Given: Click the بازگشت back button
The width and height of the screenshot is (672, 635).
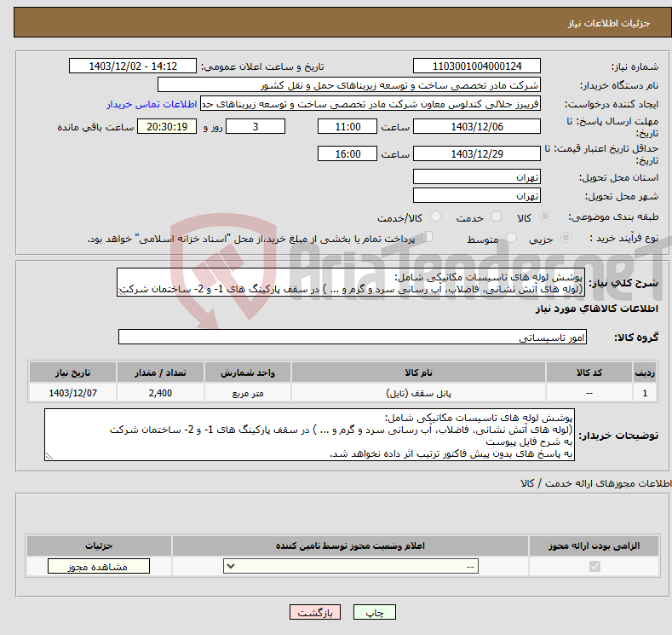Looking at the screenshot, I should click(x=315, y=612).
